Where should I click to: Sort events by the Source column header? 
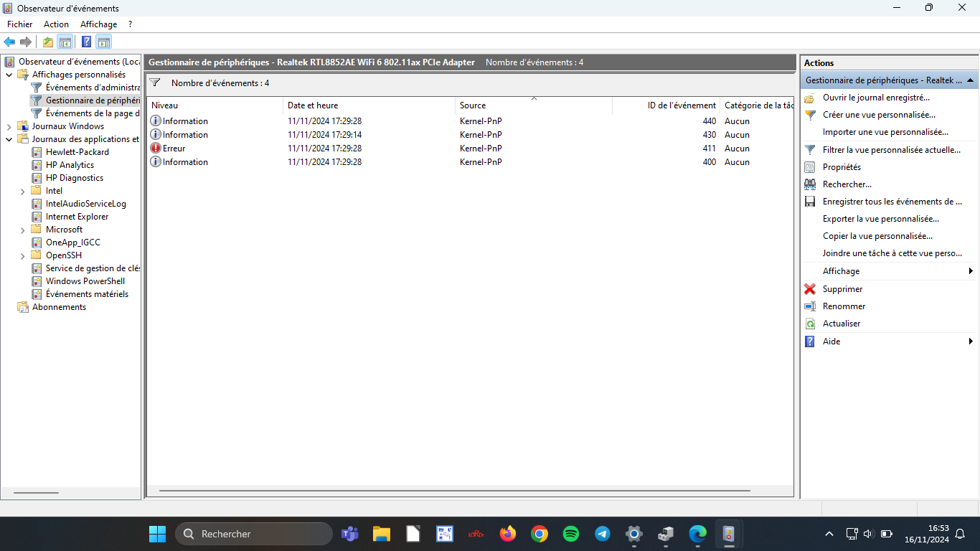tap(534, 105)
